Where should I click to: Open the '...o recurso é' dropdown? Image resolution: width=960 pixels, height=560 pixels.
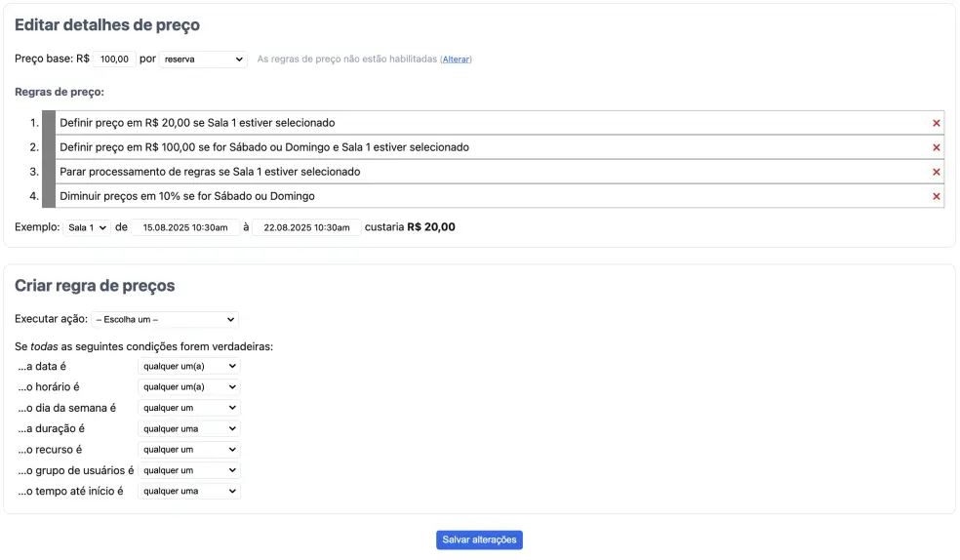click(188, 449)
